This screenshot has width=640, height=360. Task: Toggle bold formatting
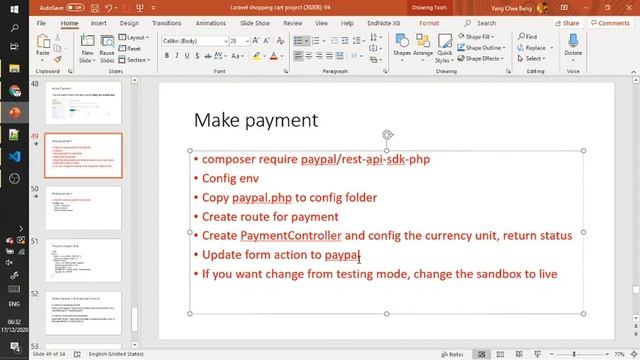pyautogui.click(x=167, y=56)
